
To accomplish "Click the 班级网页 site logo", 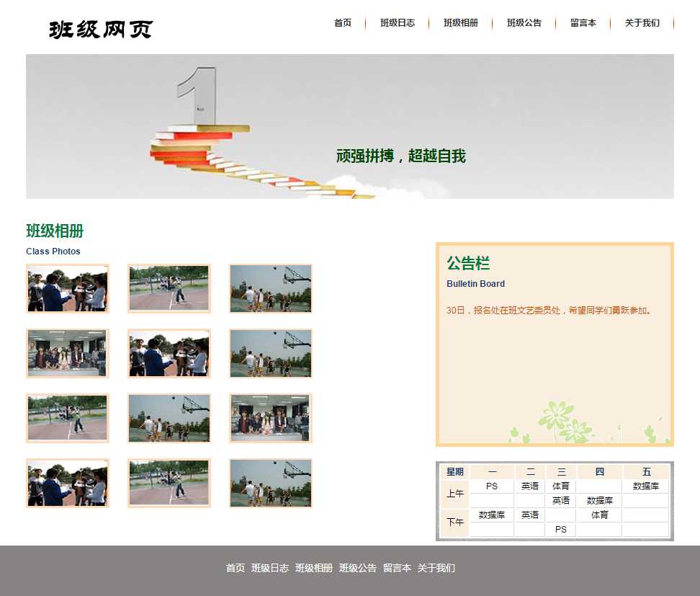I will click(x=101, y=30).
